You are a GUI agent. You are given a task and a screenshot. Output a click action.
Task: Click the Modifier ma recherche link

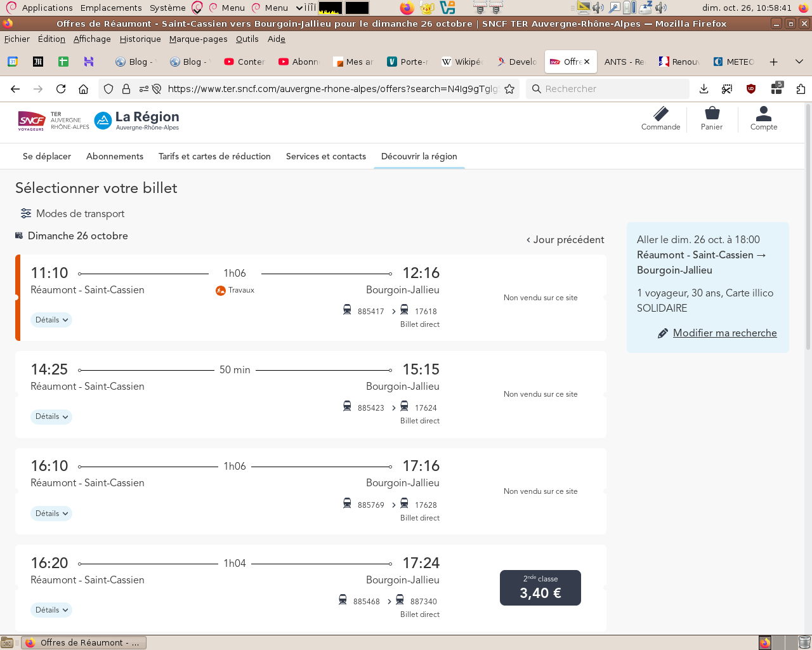click(724, 333)
